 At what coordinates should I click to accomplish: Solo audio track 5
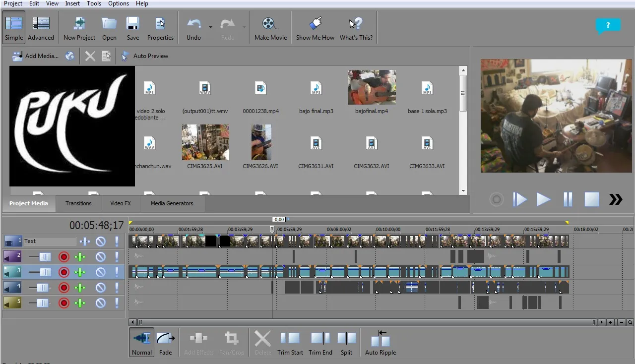click(x=117, y=303)
